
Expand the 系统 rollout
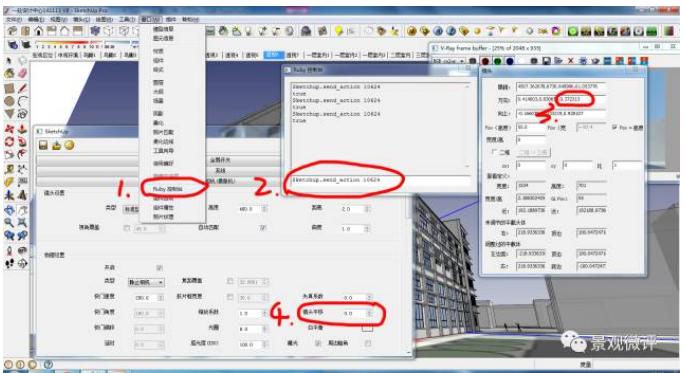[x=220, y=170]
